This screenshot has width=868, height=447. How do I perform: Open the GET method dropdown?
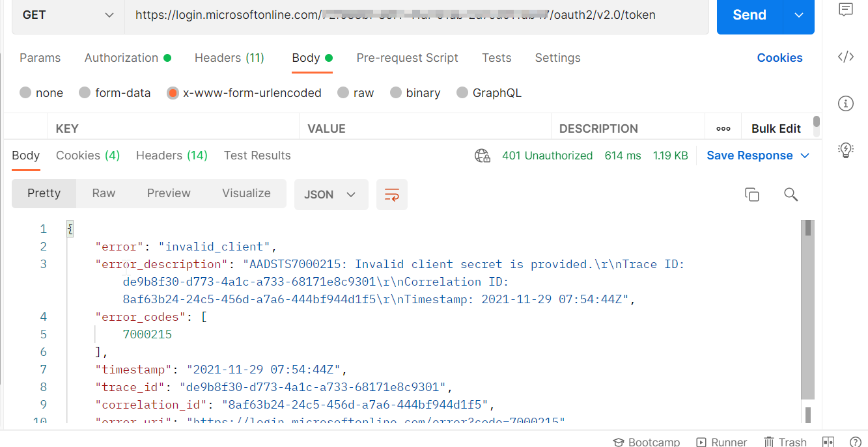(68, 15)
